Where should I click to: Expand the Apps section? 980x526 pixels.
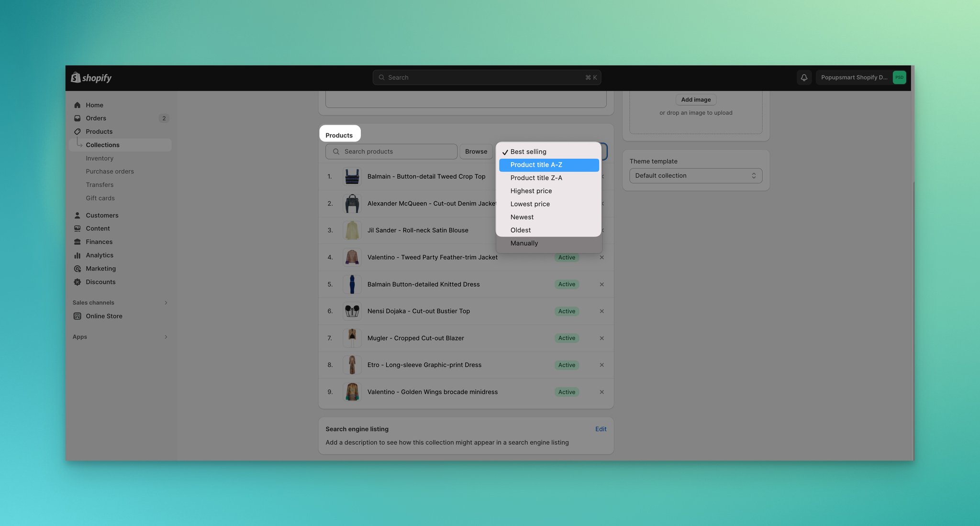(166, 337)
